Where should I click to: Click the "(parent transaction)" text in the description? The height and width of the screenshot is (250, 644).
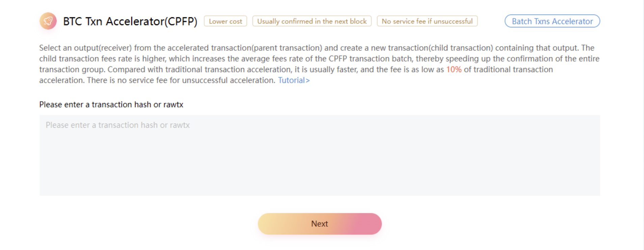click(287, 48)
